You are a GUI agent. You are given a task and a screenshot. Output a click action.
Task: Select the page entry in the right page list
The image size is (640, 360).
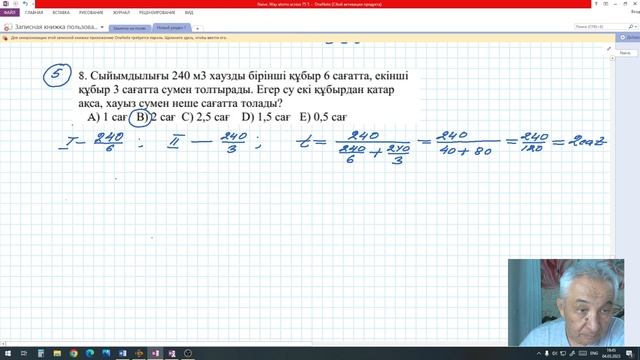click(x=627, y=53)
